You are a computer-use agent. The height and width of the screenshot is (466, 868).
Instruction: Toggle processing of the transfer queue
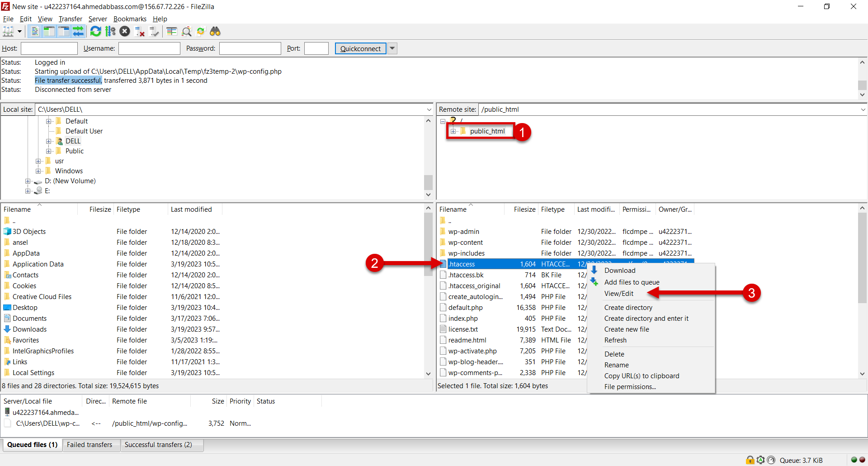click(110, 31)
